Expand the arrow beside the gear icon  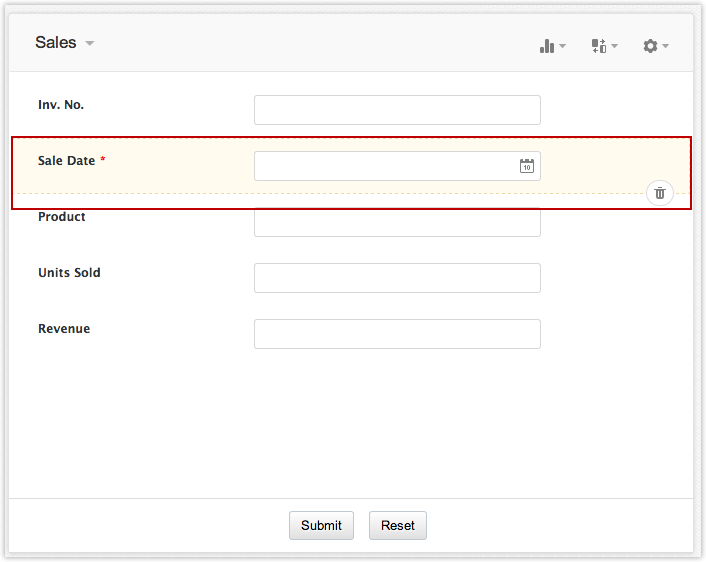point(666,47)
